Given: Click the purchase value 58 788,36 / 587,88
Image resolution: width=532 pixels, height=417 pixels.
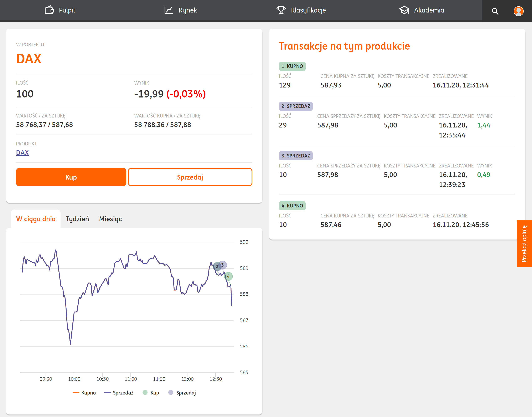Looking at the screenshot, I should (x=163, y=125).
